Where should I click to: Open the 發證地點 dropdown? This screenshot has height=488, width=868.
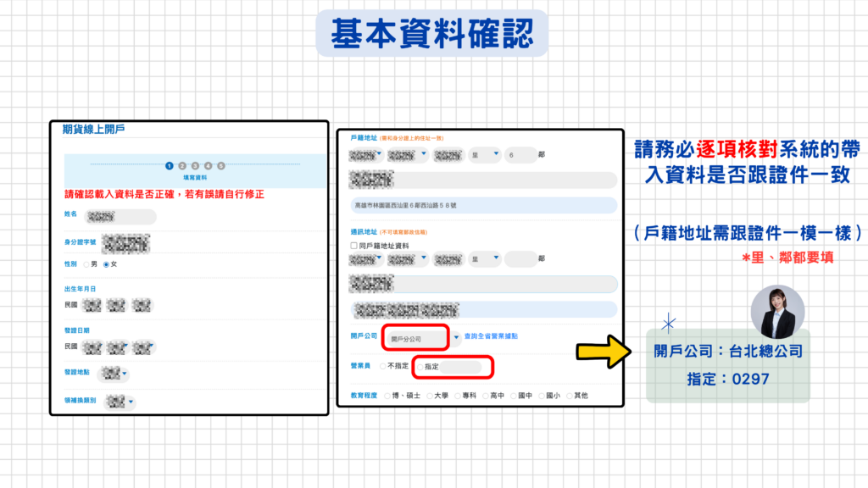114,374
